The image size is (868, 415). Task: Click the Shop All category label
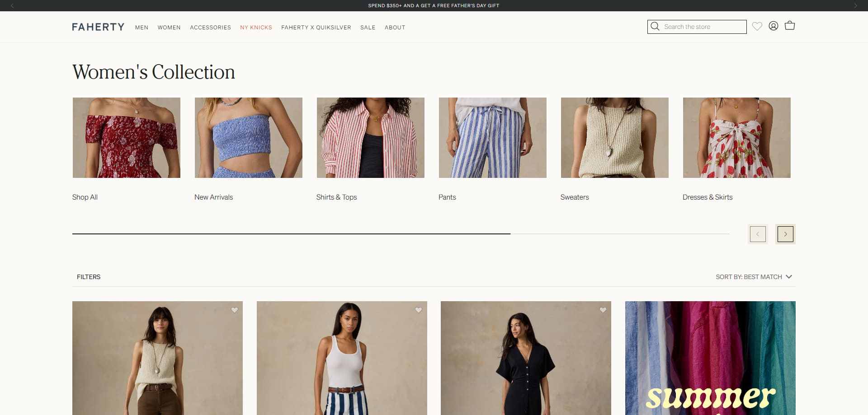click(x=85, y=197)
